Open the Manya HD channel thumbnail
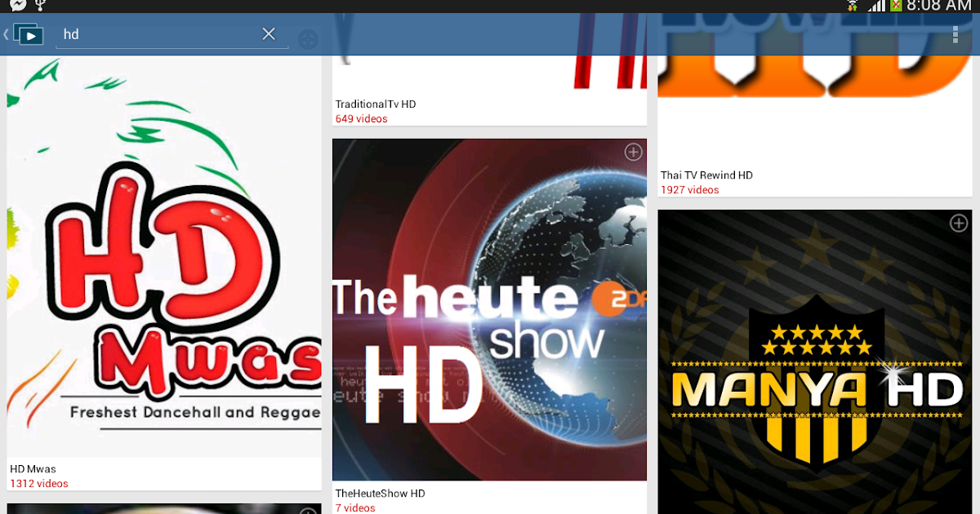 click(x=815, y=361)
